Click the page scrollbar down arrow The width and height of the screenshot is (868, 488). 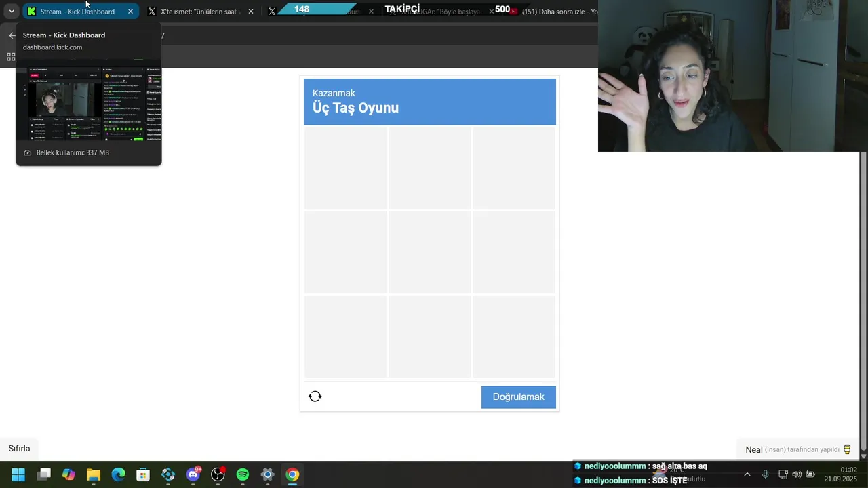click(863, 457)
